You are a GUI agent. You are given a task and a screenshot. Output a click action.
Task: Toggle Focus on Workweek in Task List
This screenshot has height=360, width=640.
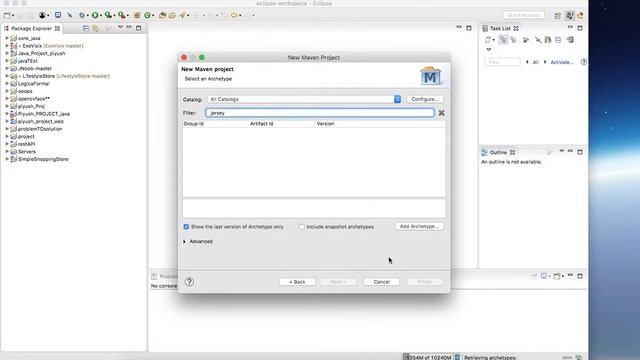point(526,40)
